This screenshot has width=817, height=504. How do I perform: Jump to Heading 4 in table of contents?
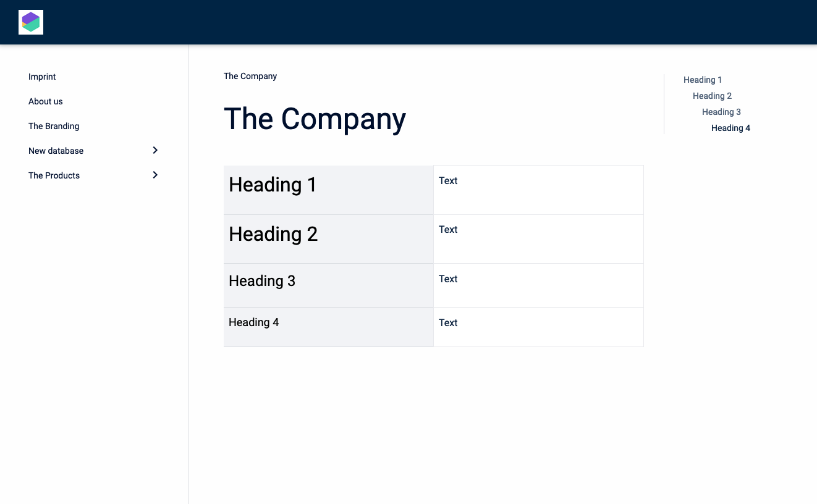(730, 128)
